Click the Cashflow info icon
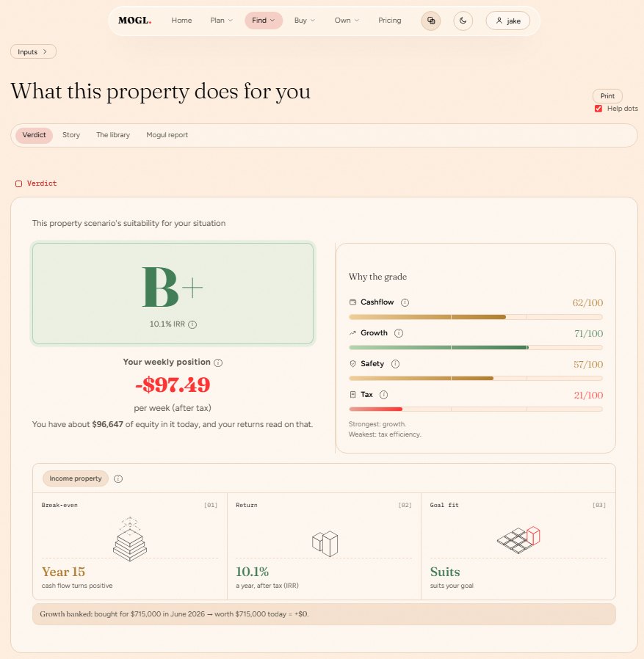The width and height of the screenshot is (644, 659). click(405, 302)
